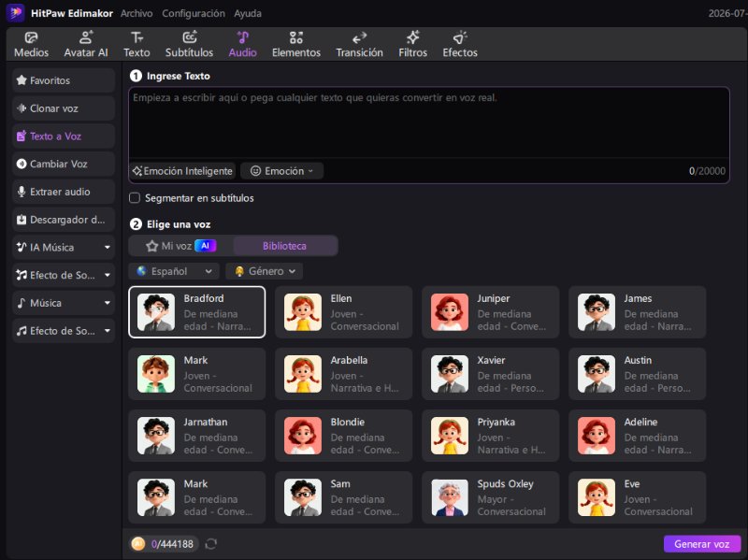Screen dimensions: 748x560
Task: Click inside the Ingrese Texto field
Action: 429,122
